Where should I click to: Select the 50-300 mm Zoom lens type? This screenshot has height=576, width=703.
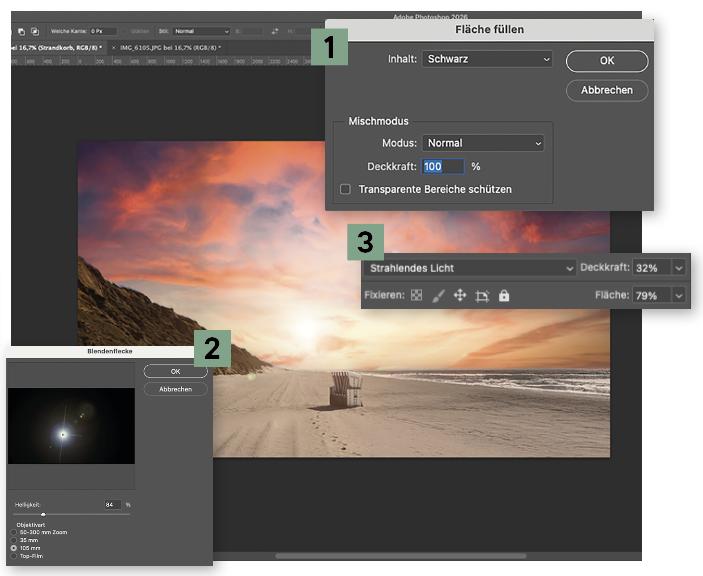click(x=13, y=532)
